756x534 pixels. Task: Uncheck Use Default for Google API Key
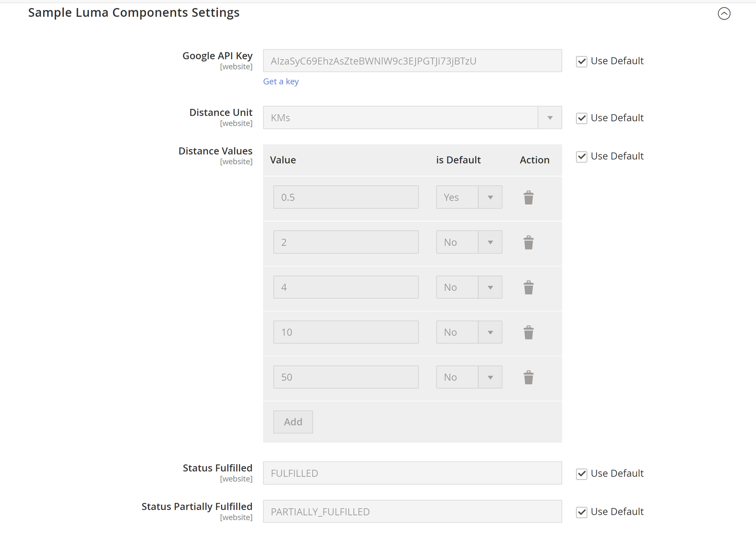(x=582, y=61)
